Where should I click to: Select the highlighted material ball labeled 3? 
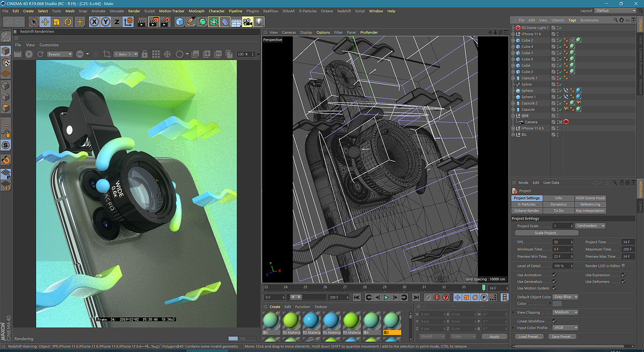click(x=392, y=322)
